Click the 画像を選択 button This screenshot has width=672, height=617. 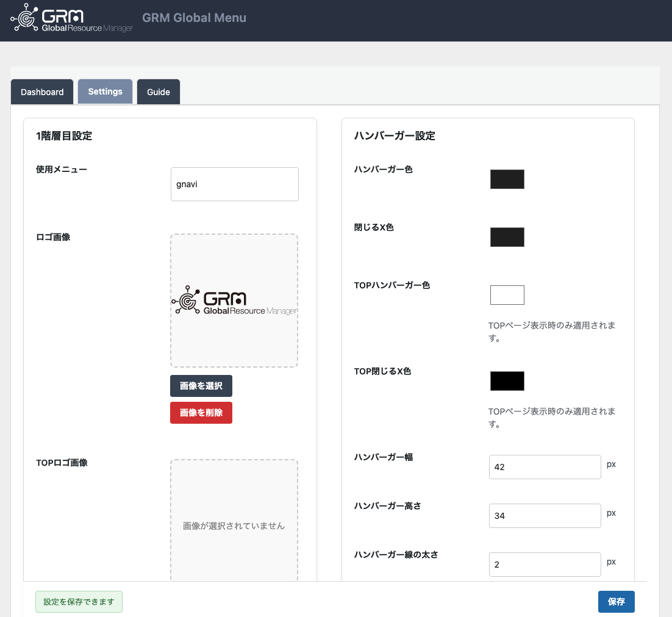pyautogui.click(x=201, y=386)
